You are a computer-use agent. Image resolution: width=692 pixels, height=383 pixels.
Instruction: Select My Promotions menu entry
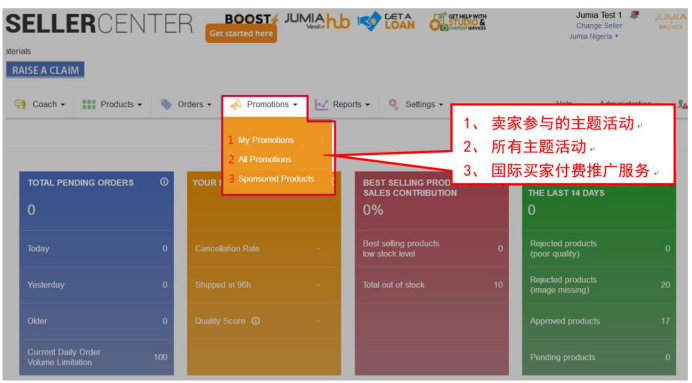266,140
